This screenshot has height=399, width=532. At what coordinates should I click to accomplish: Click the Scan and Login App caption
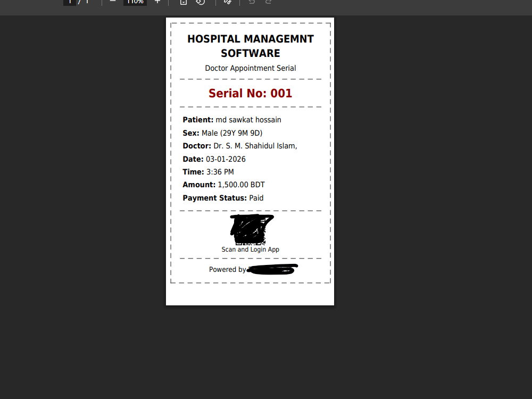(x=251, y=250)
